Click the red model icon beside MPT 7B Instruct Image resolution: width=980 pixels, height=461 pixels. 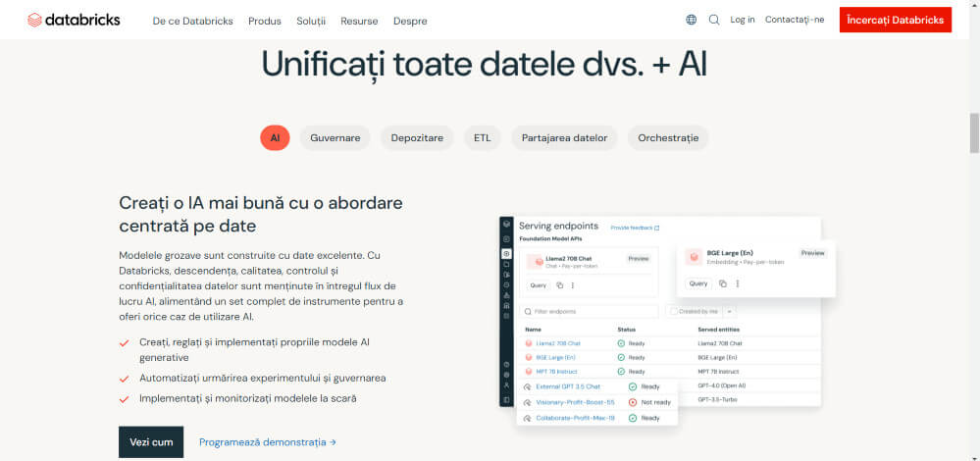(x=528, y=372)
